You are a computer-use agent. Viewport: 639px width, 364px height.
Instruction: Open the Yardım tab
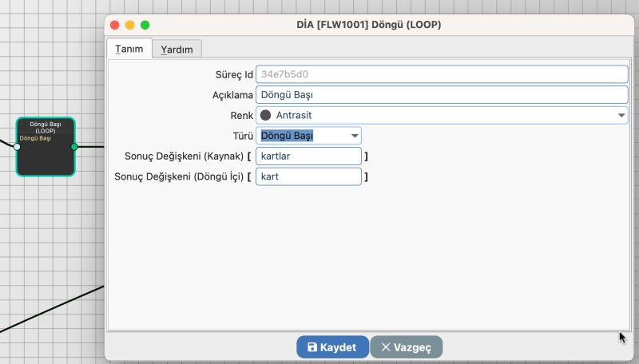[x=177, y=49]
